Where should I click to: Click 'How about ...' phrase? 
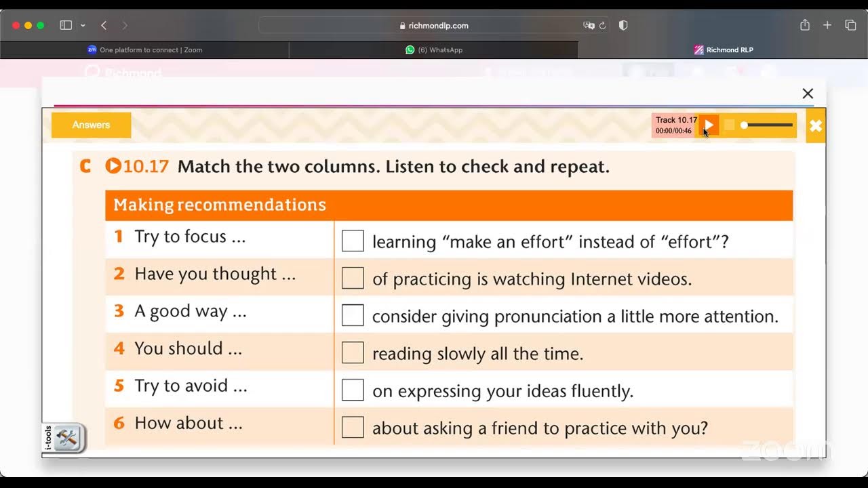coord(189,423)
